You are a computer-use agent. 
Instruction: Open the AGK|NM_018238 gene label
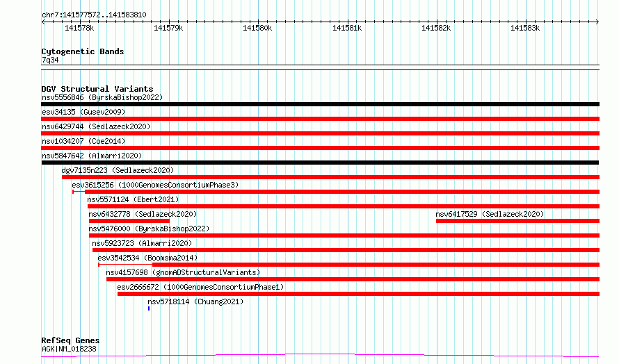click(69, 349)
